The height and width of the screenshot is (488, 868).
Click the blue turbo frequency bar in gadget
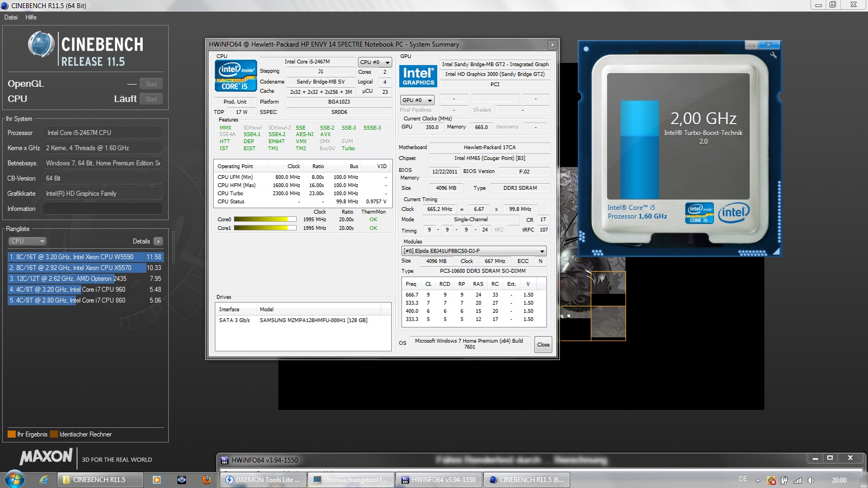point(640,149)
